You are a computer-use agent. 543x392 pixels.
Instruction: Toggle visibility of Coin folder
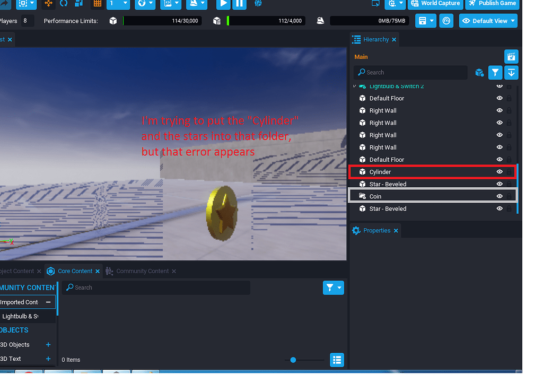click(500, 196)
